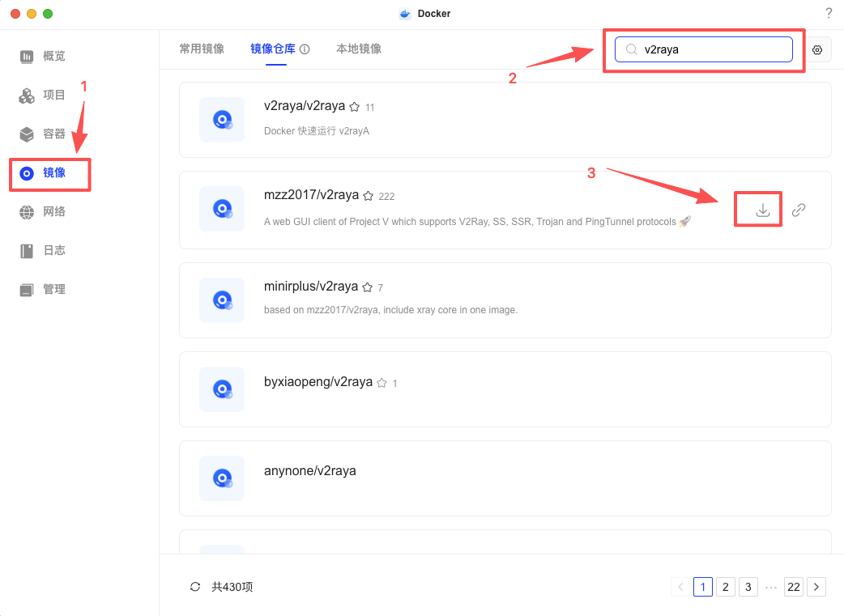Go to next page arrow
Screen dimensions: 844x616
click(x=816, y=587)
